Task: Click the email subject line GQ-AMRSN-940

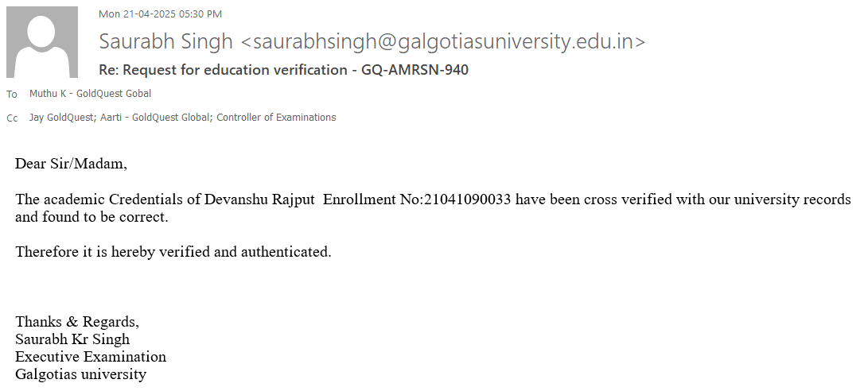Action: 283,70
